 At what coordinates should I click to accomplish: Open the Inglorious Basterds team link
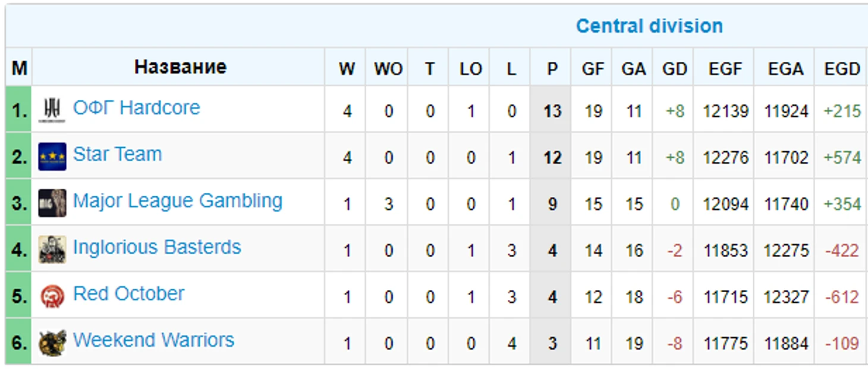[x=157, y=247]
